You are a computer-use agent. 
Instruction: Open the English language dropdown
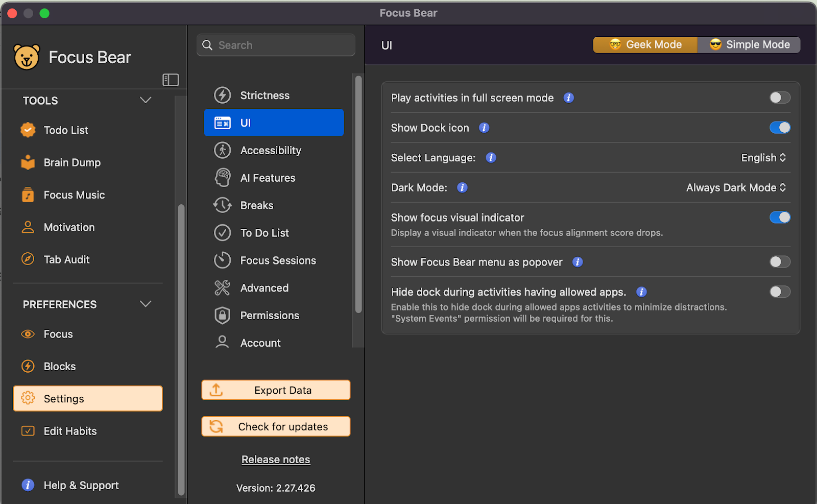763,158
